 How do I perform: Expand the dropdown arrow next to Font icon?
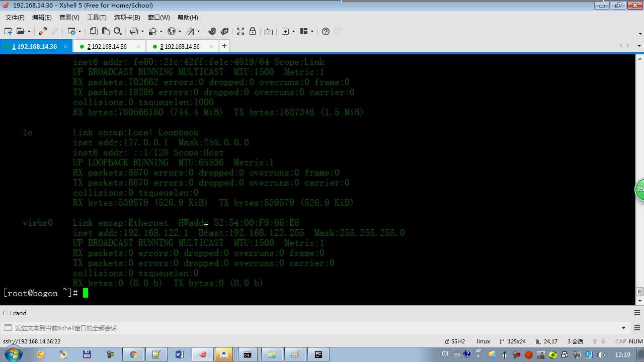198,31
